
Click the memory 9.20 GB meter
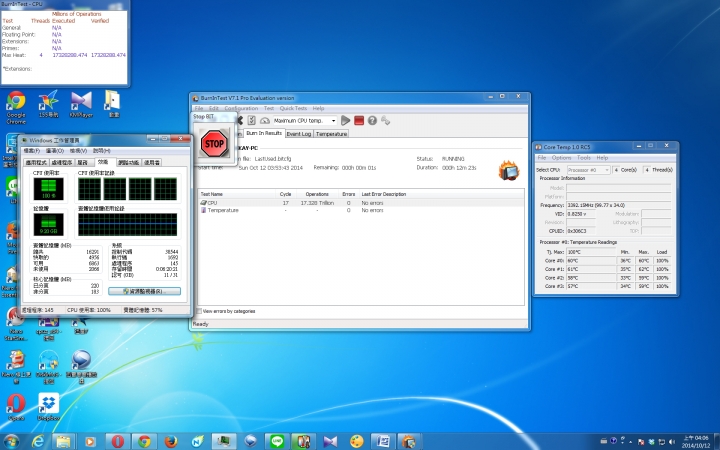48,224
